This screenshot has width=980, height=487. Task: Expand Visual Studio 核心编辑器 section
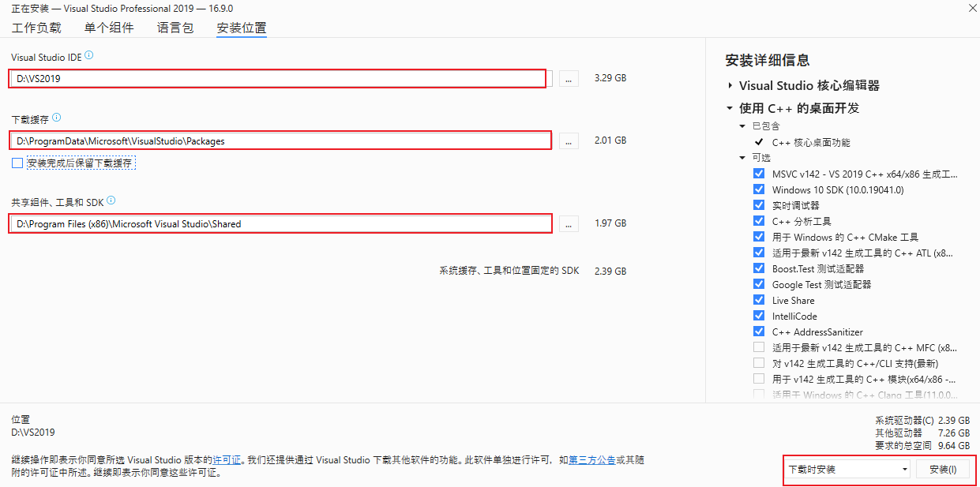[730, 85]
